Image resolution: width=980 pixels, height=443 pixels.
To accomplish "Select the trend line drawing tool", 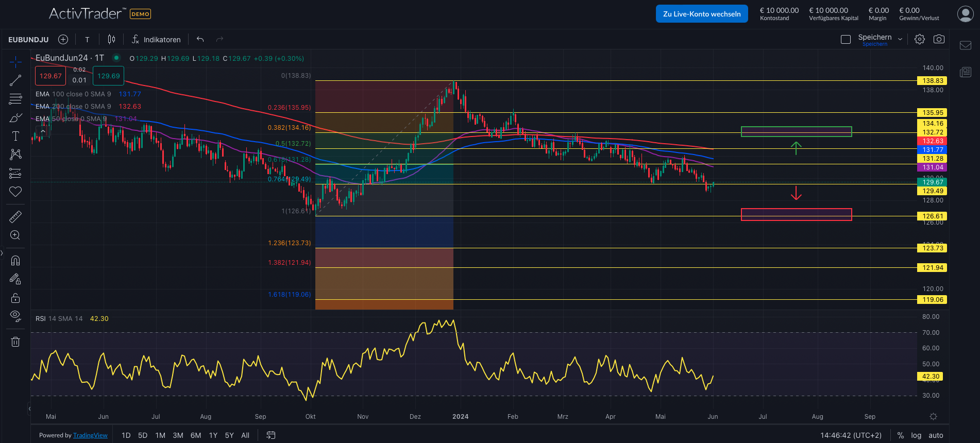I will tap(15, 80).
